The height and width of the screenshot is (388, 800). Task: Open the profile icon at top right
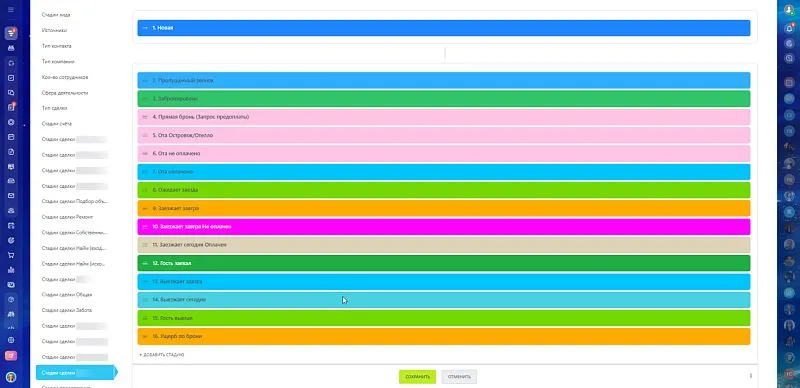coord(789,10)
